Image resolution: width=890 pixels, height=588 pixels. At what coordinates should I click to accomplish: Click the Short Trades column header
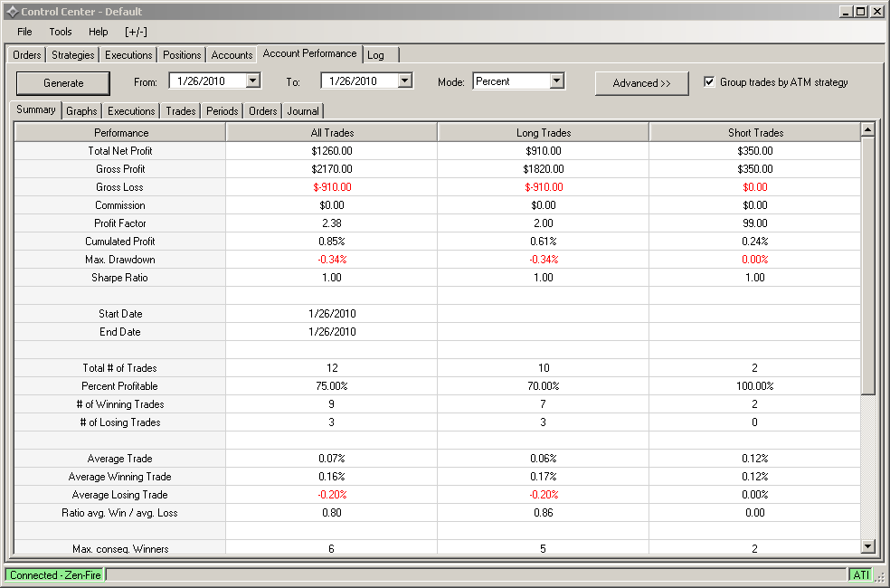[x=755, y=133]
